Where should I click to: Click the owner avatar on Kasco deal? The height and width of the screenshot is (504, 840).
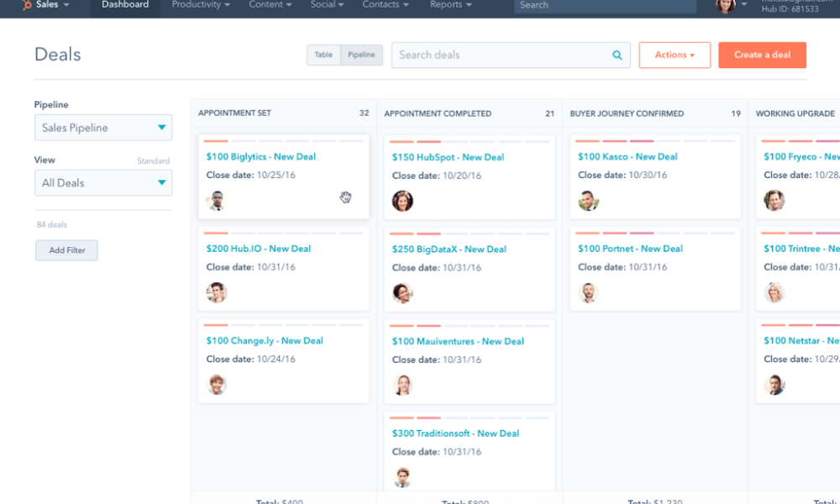pyautogui.click(x=588, y=200)
